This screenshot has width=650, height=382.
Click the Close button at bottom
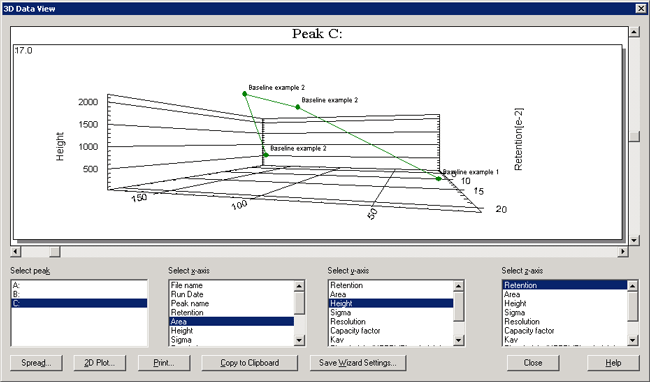point(533,363)
